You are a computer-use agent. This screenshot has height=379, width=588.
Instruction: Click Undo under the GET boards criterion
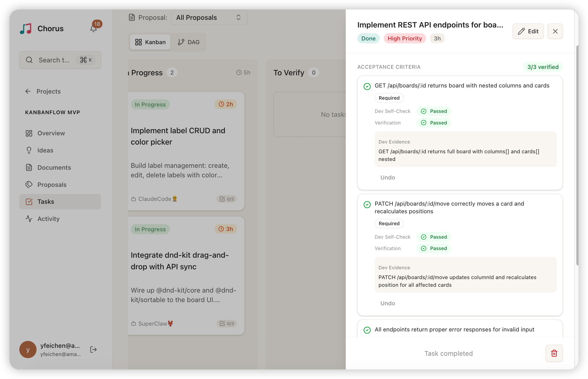[387, 177]
